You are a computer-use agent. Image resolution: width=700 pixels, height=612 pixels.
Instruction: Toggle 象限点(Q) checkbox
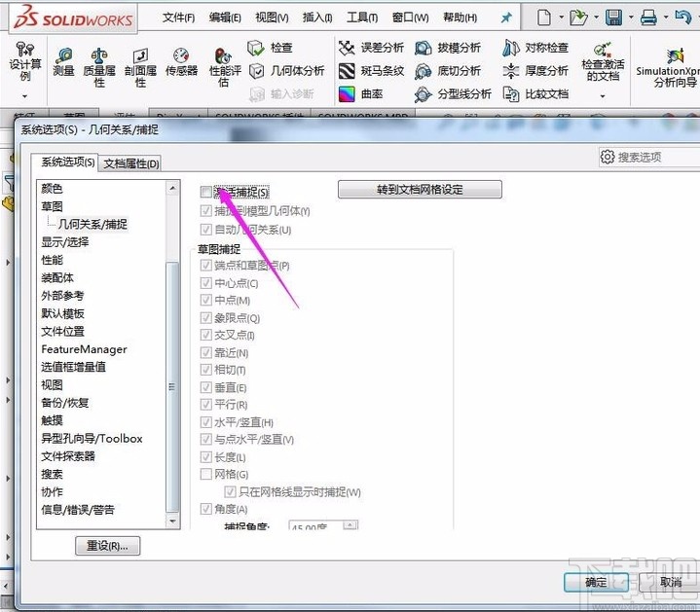(205, 317)
